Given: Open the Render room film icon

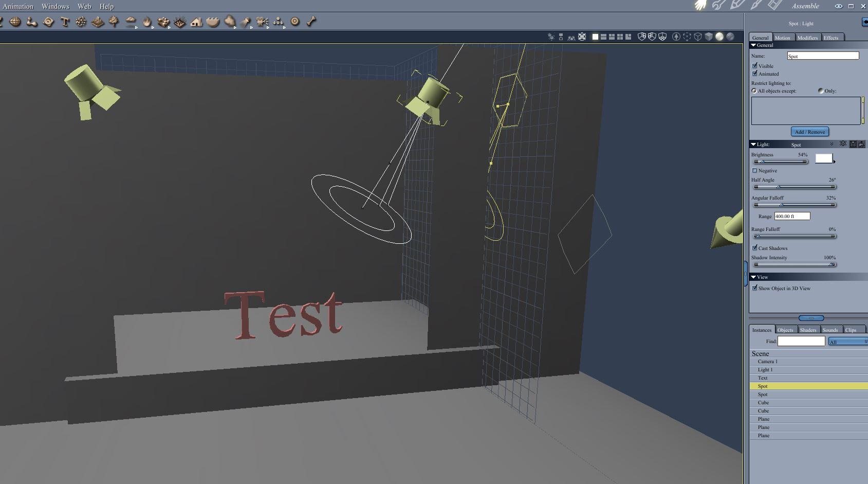Looking at the screenshot, I should click(774, 5).
